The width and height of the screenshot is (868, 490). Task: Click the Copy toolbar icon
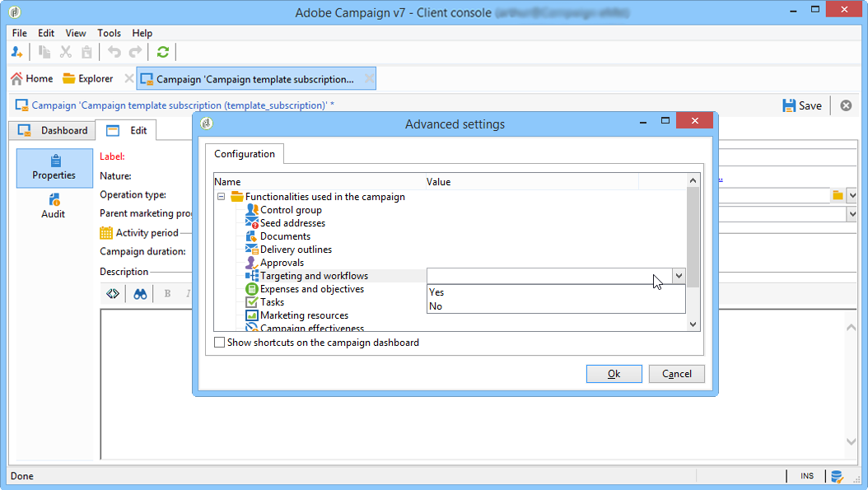(44, 52)
